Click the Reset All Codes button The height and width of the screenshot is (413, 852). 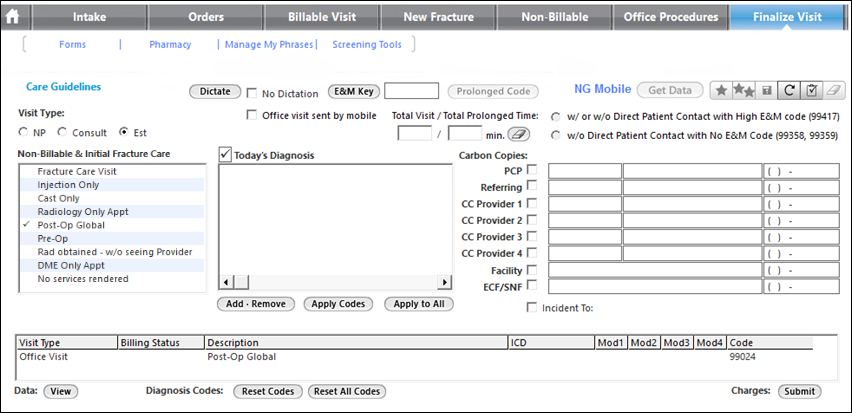click(x=347, y=391)
